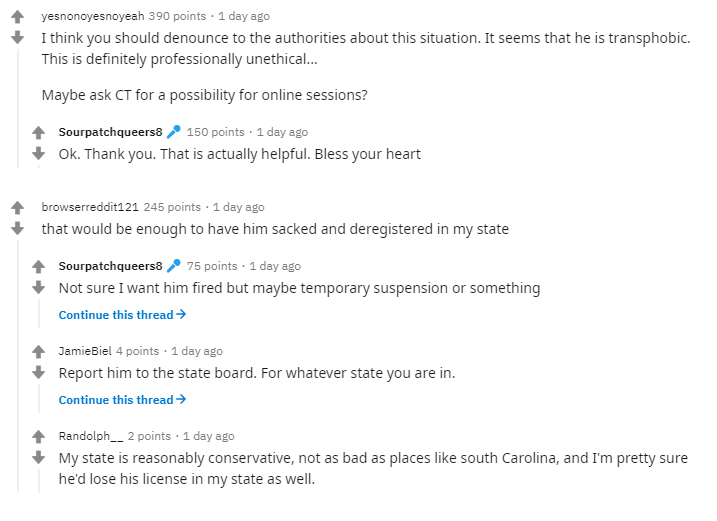Upvote the yesnonoyesnoyeah comment

(17, 17)
